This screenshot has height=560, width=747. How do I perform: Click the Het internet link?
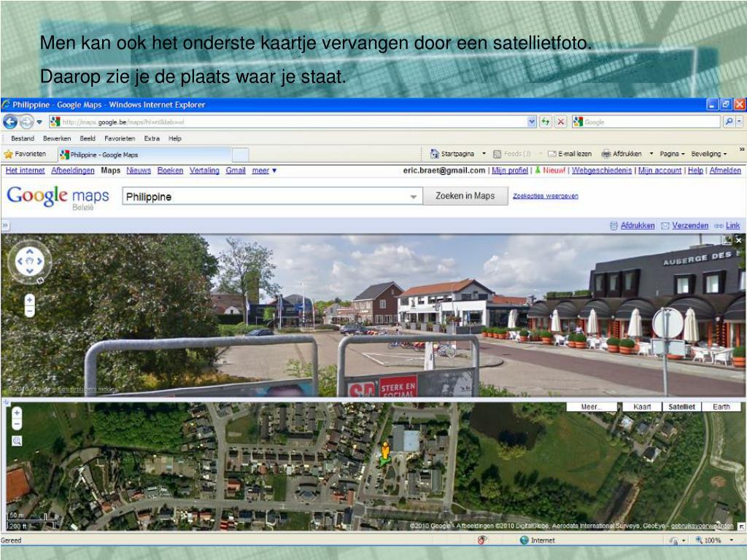(x=26, y=171)
